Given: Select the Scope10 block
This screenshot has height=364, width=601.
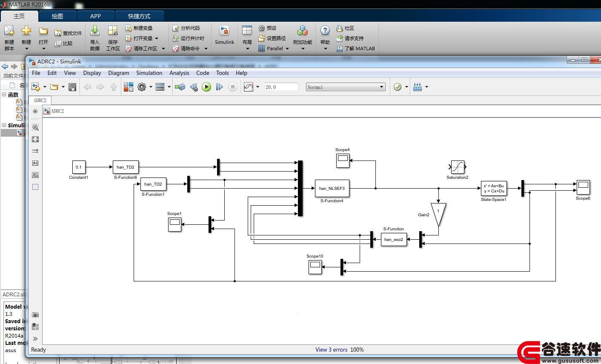Looking at the screenshot, I should click(x=315, y=267).
